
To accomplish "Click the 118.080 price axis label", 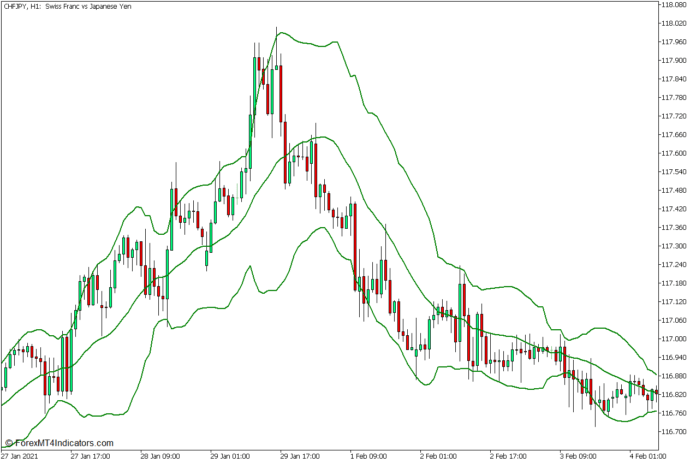I will pos(676,5).
